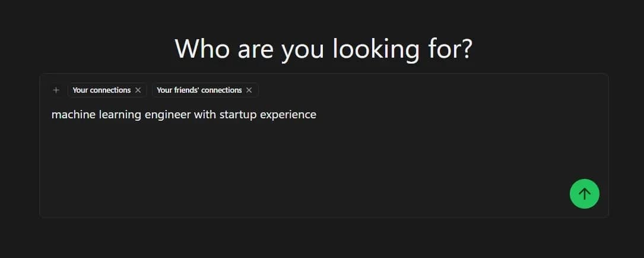644x258 pixels.
Task: Click the word "looking" in the heading
Action: (x=376, y=48)
